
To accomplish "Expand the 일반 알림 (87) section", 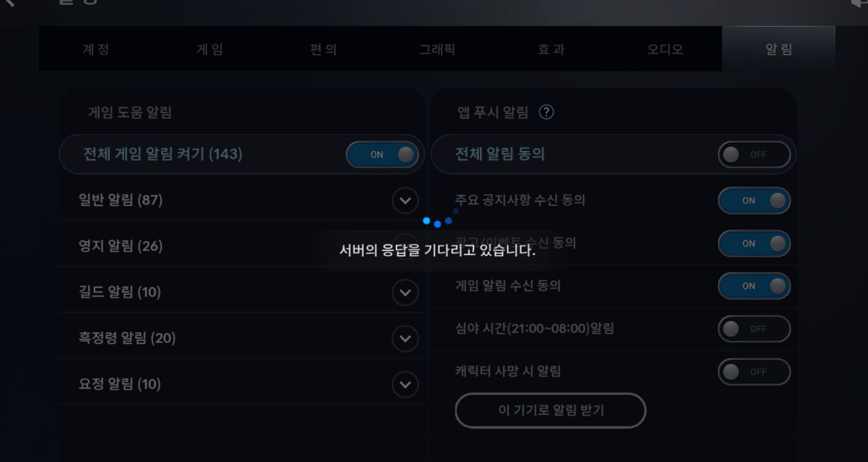I will (405, 201).
